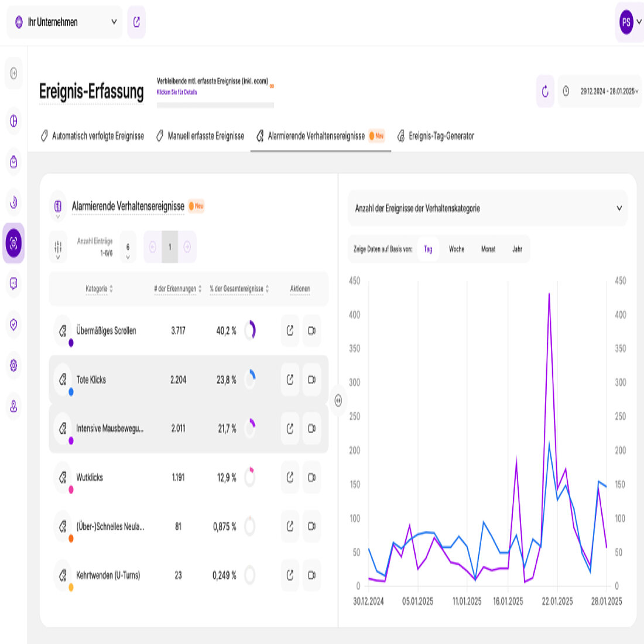
Task: Open session recording for Tote Klicks
Action: point(311,380)
